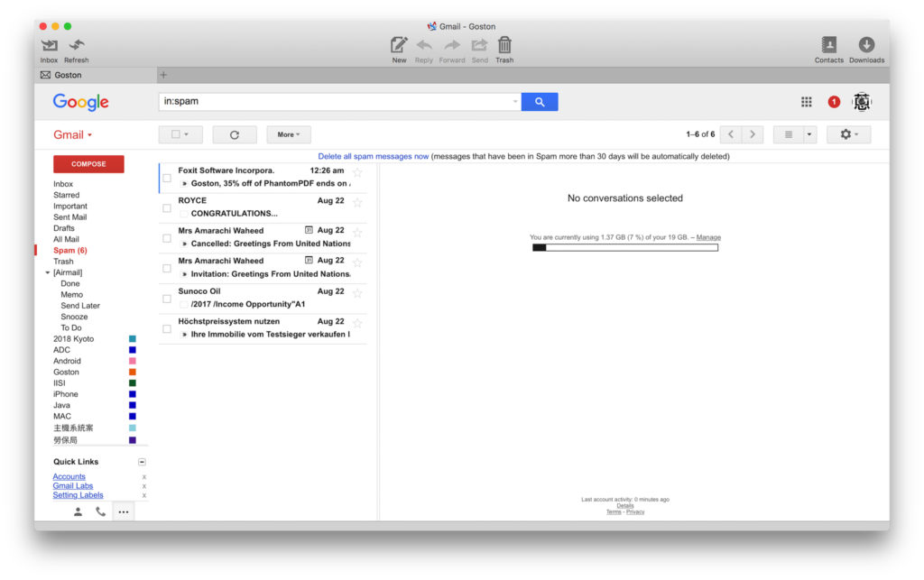Check the Cancelled: Greetings message checkbox
This screenshot has width=924, height=580.
coord(167,238)
